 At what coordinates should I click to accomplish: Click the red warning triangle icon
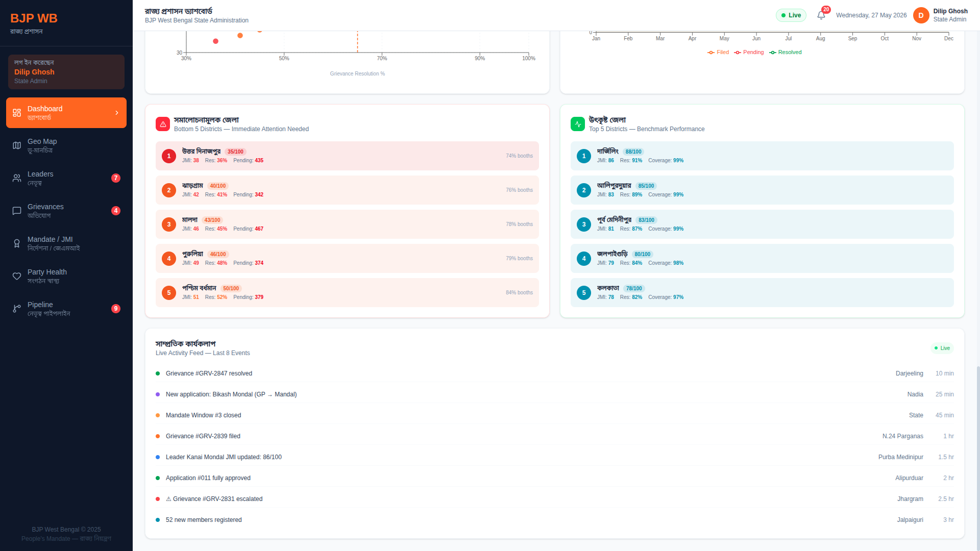pos(163,124)
